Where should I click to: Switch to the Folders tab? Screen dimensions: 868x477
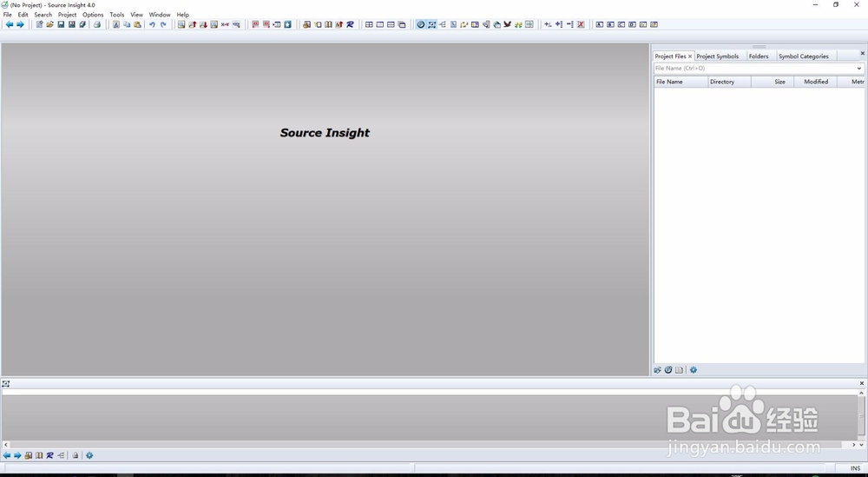coord(759,56)
